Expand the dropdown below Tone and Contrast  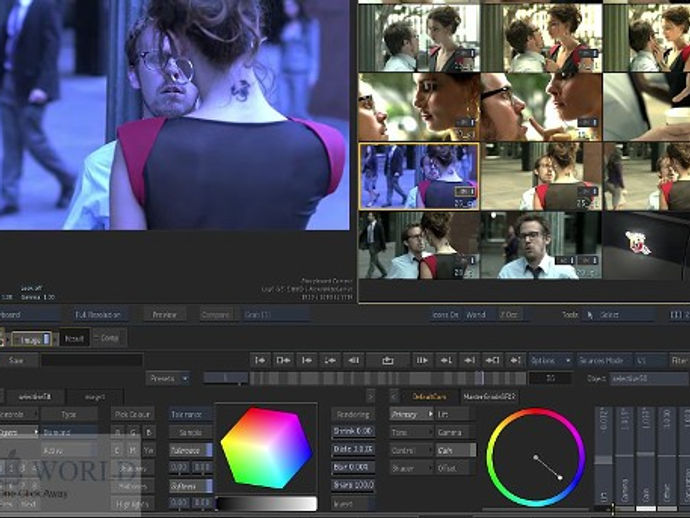411,469
